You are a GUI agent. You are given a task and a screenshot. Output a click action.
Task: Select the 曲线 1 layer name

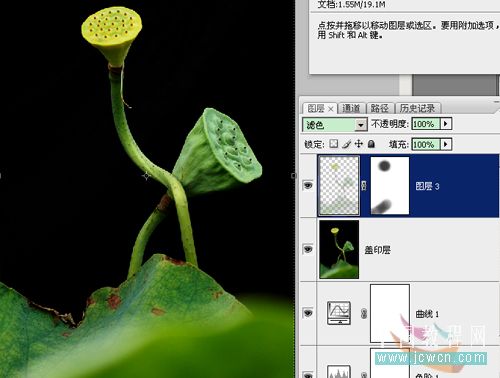click(427, 314)
